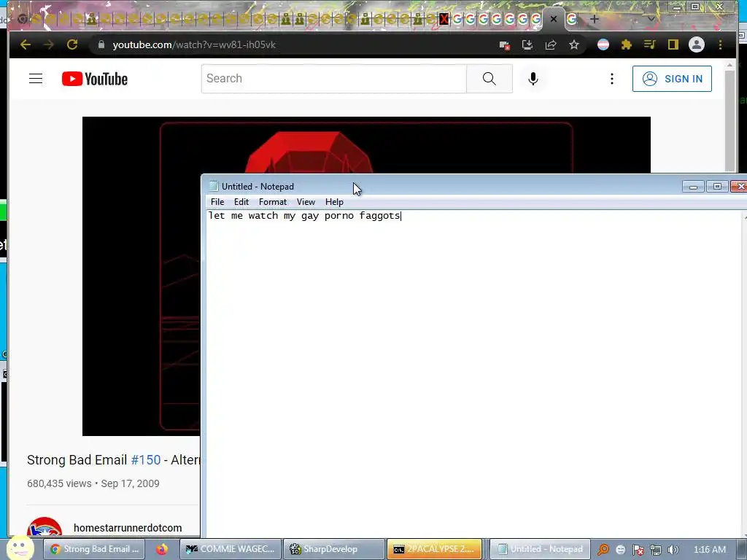Click the SIGN IN button

click(x=672, y=79)
